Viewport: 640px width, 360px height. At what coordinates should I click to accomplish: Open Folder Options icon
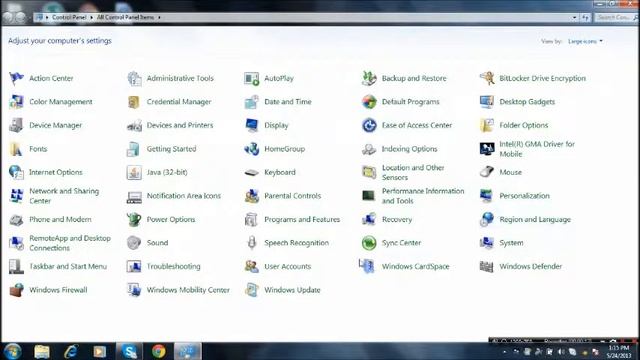coord(487,125)
